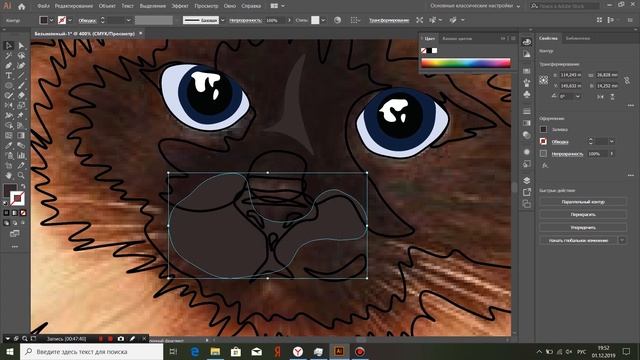Open the rotation angle dropdown in Properties

click(x=578, y=97)
